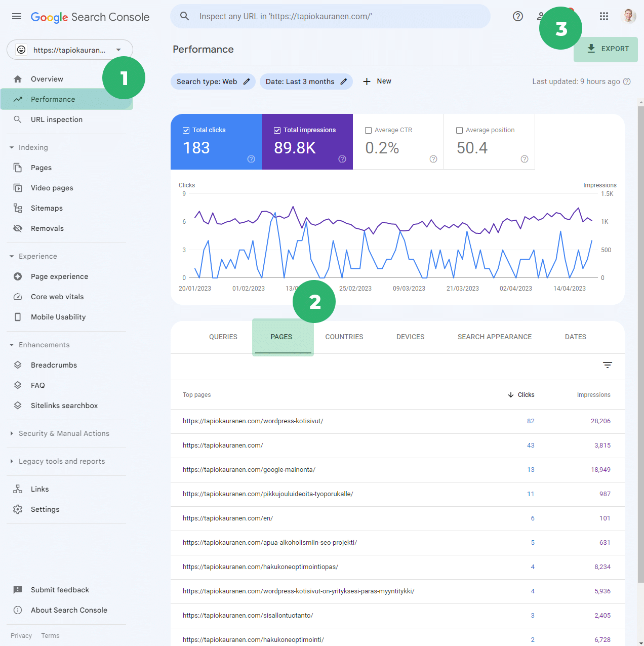Open Total clicks help icon
The image size is (644, 646).
[251, 159]
